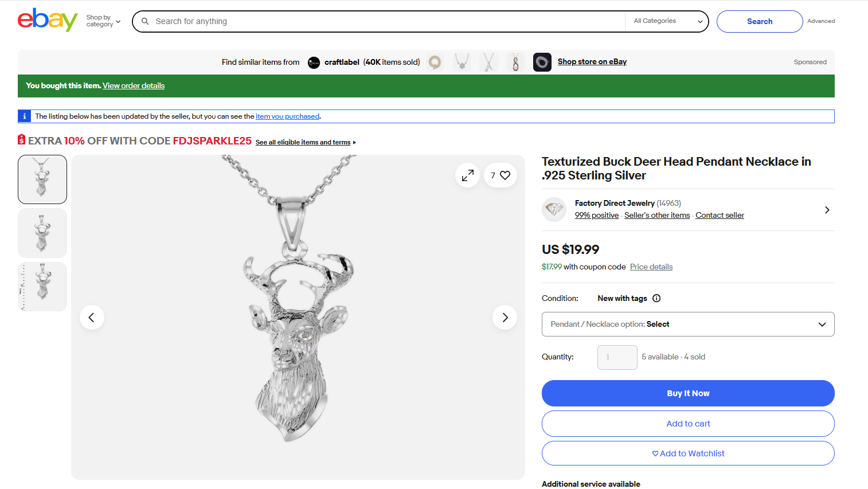The height and width of the screenshot is (489, 868).
Task: Click the Buy It Now button
Action: tap(687, 393)
